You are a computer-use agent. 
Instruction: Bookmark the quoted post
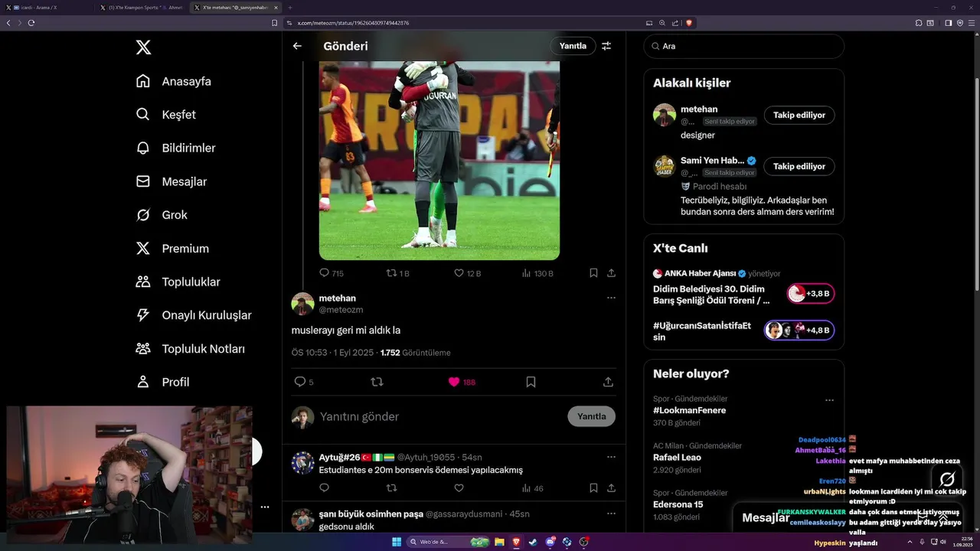point(593,273)
